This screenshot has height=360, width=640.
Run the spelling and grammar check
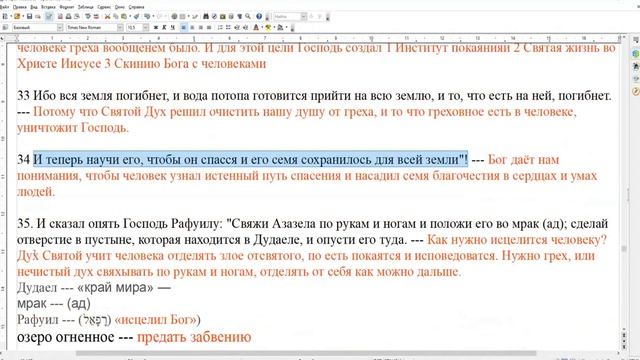coord(87,16)
